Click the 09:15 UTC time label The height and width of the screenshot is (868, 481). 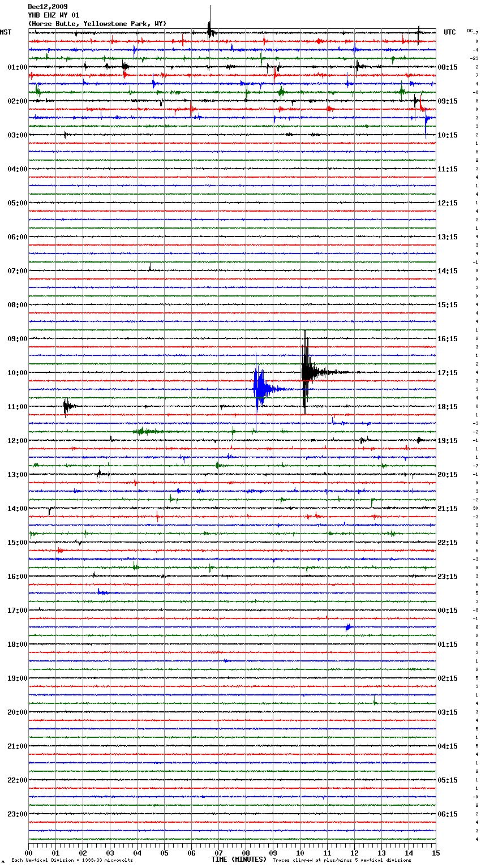click(448, 101)
